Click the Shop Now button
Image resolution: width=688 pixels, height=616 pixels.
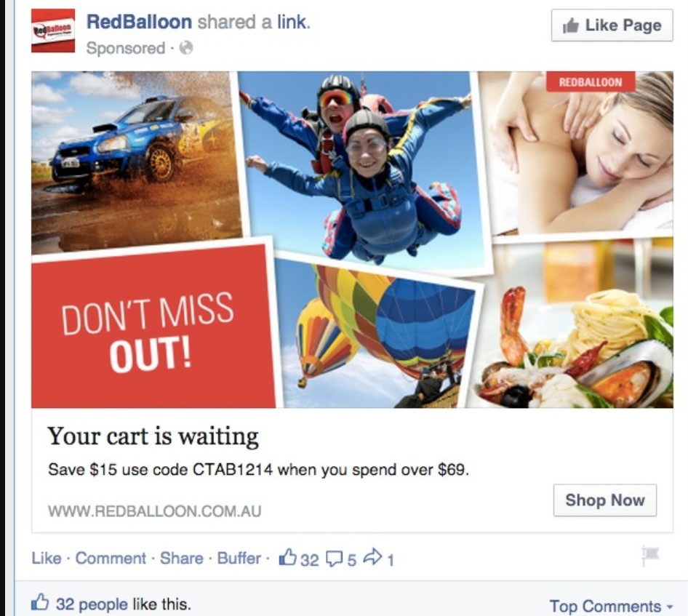604,500
